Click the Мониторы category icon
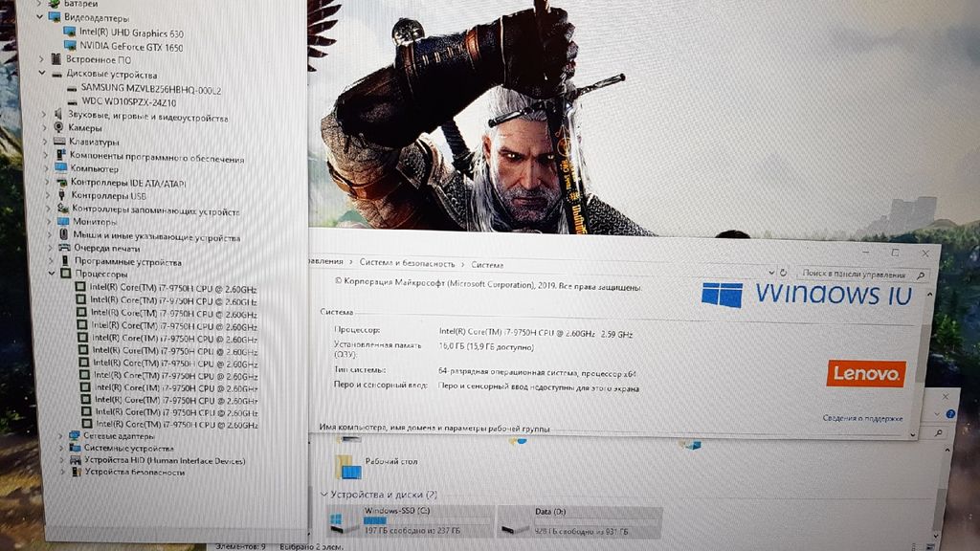Image resolution: width=980 pixels, height=551 pixels. click(x=63, y=221)
